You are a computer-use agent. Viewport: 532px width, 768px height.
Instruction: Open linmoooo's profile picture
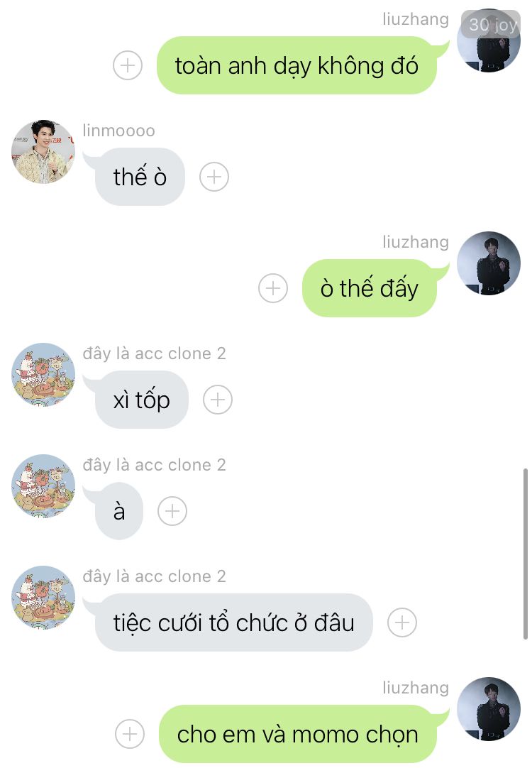pyautogui.click(x=43, y=152)
